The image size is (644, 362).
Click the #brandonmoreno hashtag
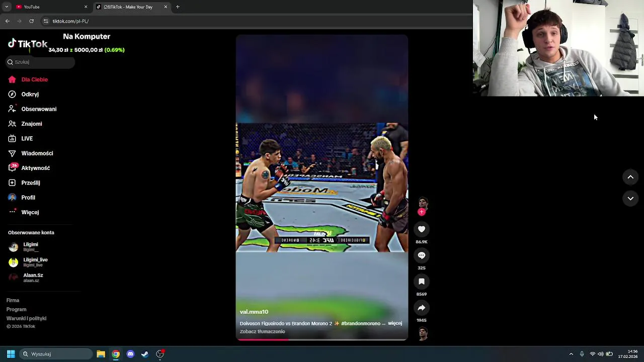pyautogui.click(x=360, y=323)
